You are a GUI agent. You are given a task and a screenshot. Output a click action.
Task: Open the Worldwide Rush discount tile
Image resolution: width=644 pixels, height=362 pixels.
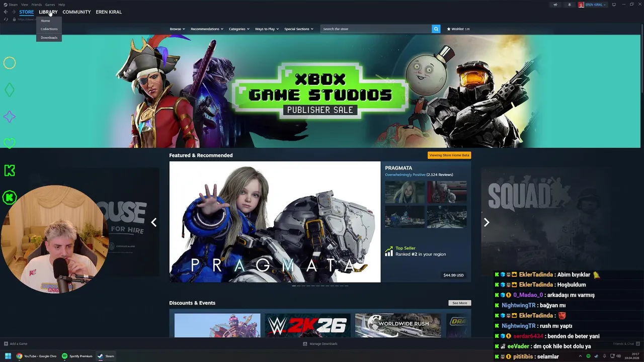398,325
